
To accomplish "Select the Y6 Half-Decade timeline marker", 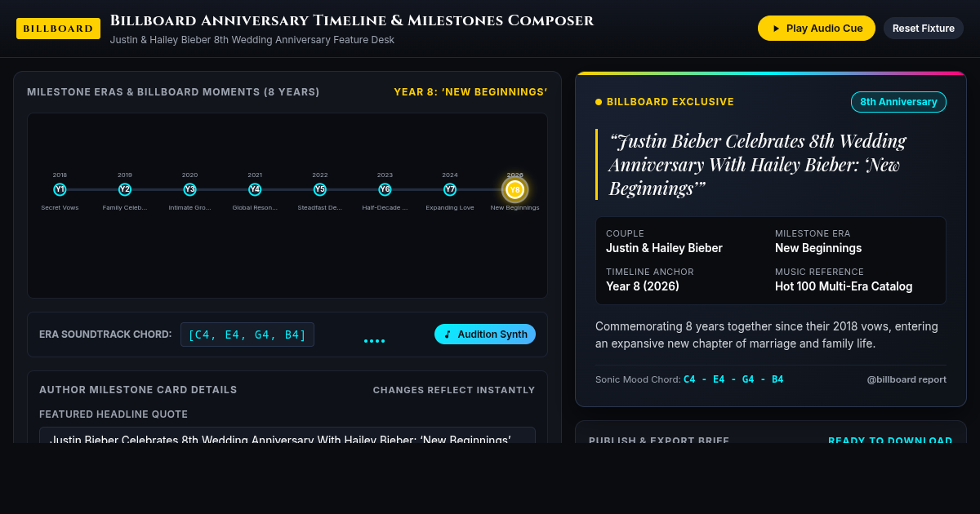I will (x=385, y=189).
